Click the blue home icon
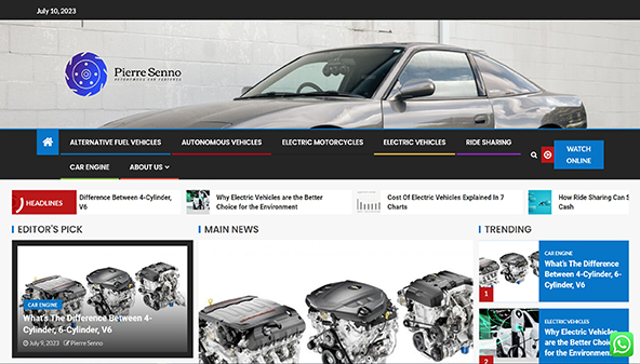This screenshot has height=364, width=640. pos(47,142)
